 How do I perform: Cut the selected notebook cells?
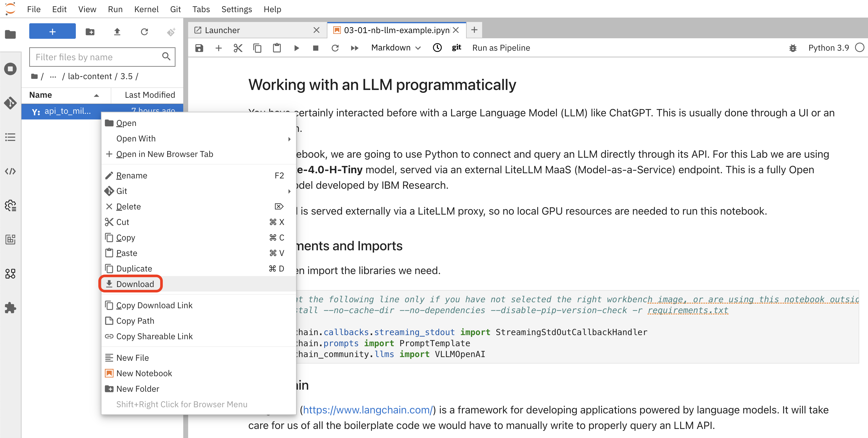tap(238, 48)
